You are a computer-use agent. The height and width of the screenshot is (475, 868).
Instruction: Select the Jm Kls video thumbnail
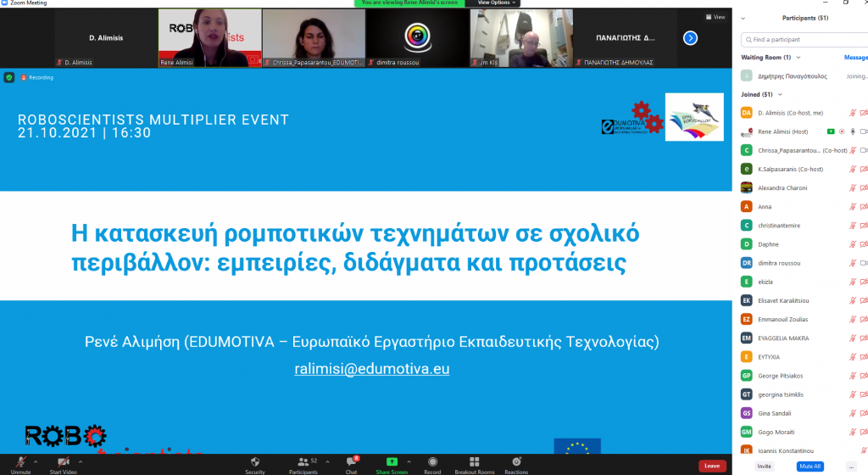(521, 37)
